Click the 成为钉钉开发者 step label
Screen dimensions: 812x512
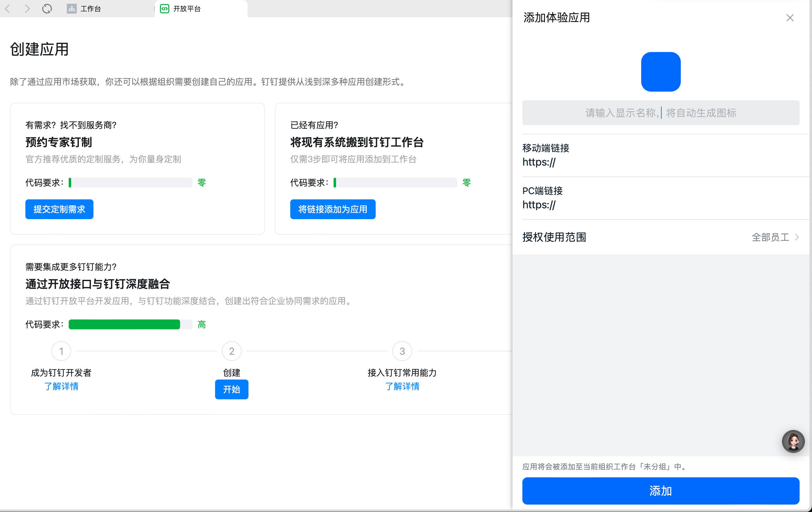(61, 373)
